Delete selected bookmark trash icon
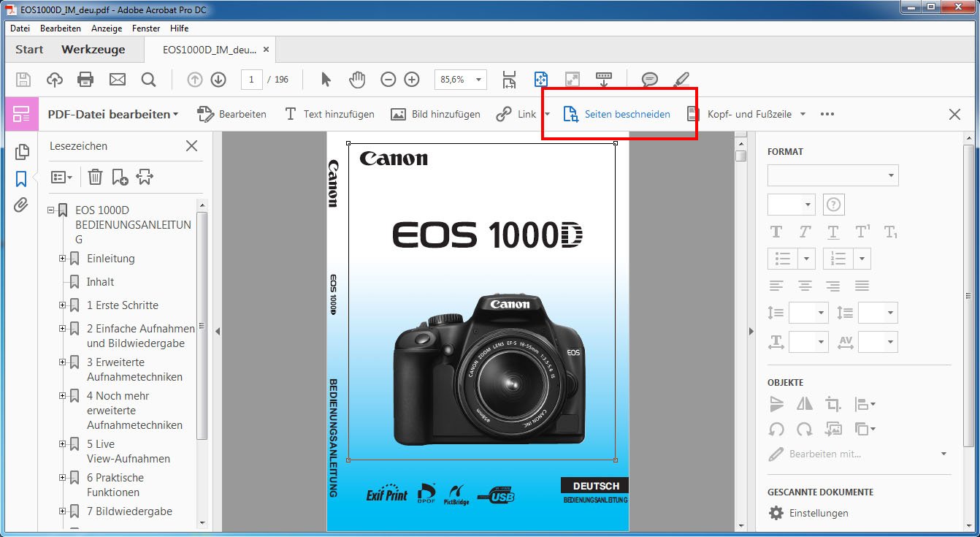980x537 pixels. point(95,177)
